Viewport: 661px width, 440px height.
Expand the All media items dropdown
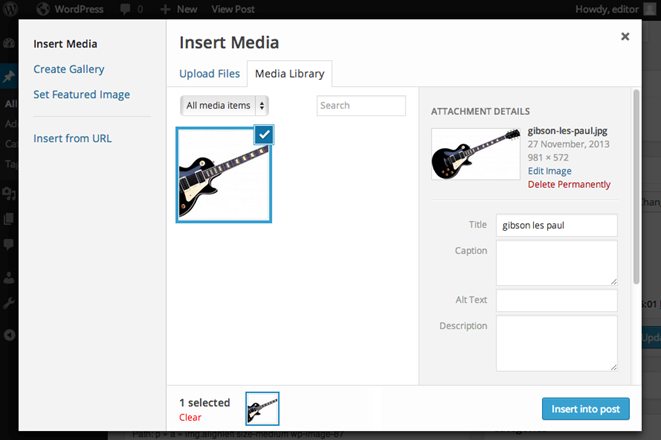pos(224,105)
